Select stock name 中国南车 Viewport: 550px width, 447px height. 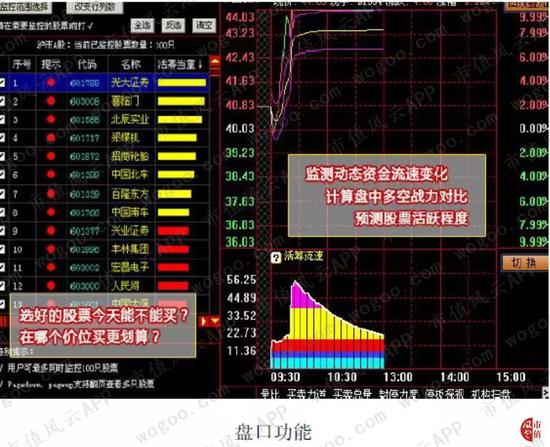coord(130,212)
